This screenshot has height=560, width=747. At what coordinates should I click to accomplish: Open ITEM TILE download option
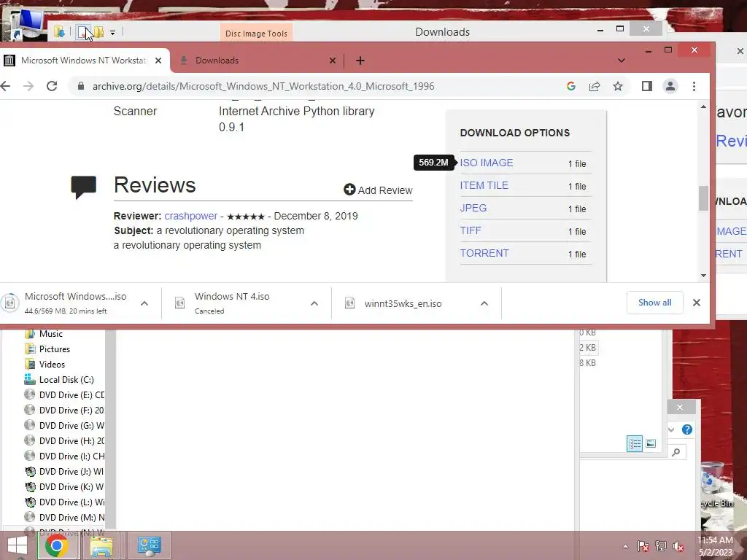tap(484, 185)
